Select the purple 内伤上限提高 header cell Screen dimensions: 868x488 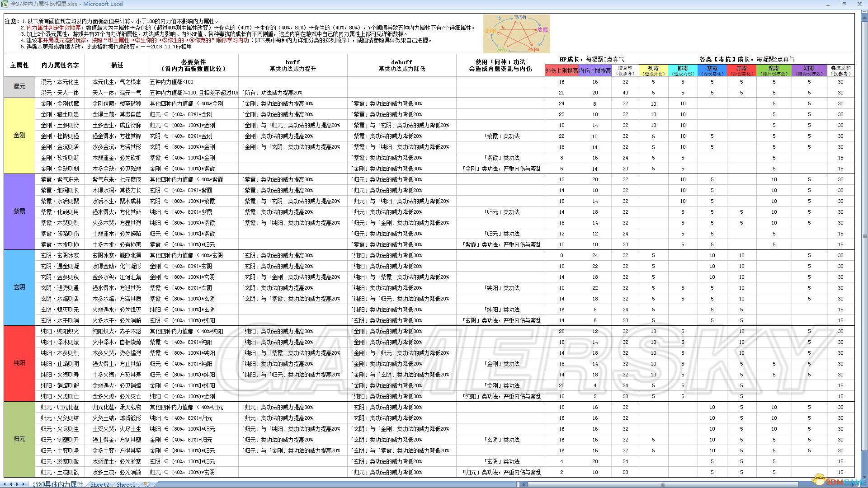tap(595, 70)
